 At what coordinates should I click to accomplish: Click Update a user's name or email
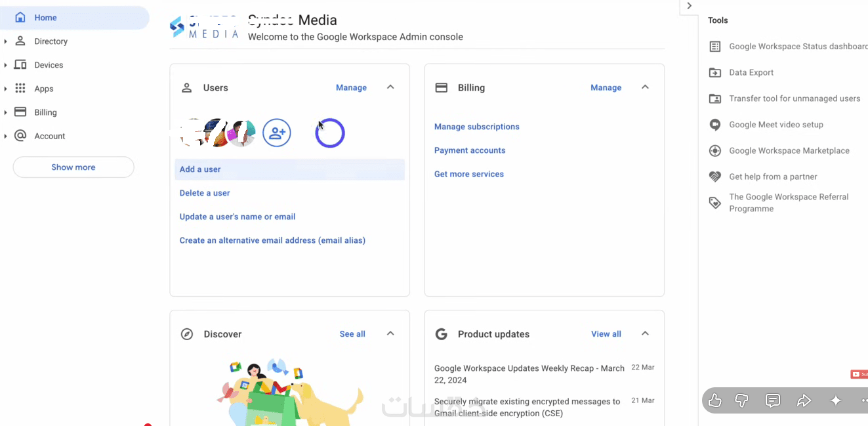[x=238, y=217]
